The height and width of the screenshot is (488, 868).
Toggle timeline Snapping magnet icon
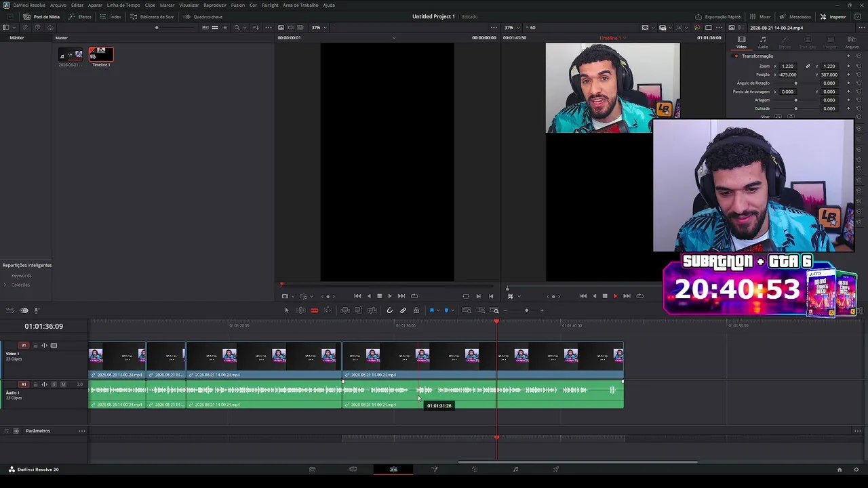[390, 310]
